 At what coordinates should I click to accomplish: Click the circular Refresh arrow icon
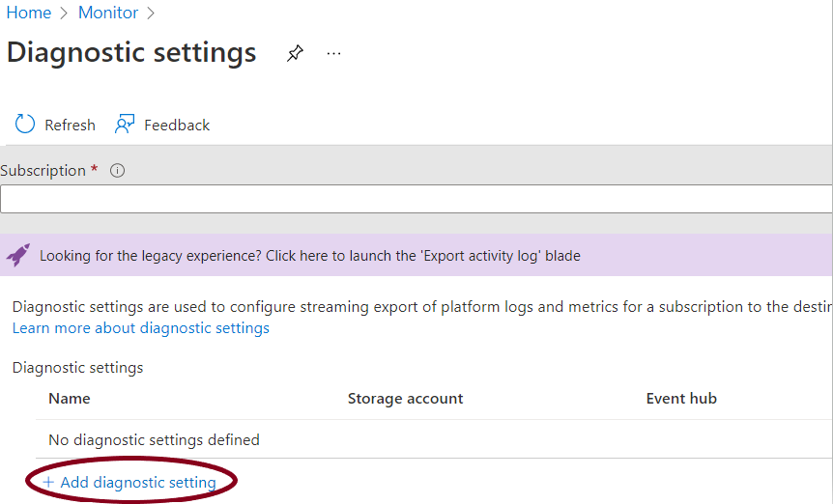coord(25,125)
